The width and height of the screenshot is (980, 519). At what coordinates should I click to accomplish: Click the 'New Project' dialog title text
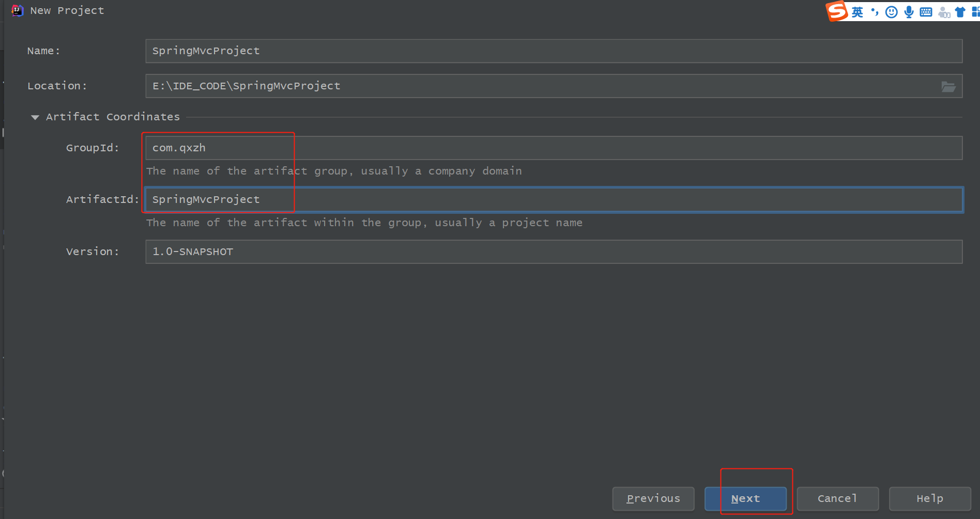pos(67,11)
